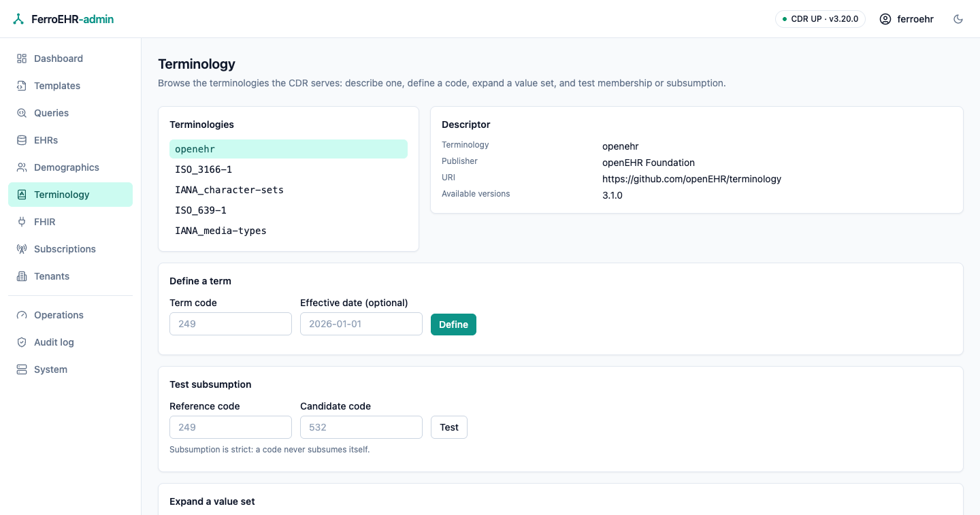The image size is (980, 515).
Task: Open the Dashboard page
Action: (70, 59)
